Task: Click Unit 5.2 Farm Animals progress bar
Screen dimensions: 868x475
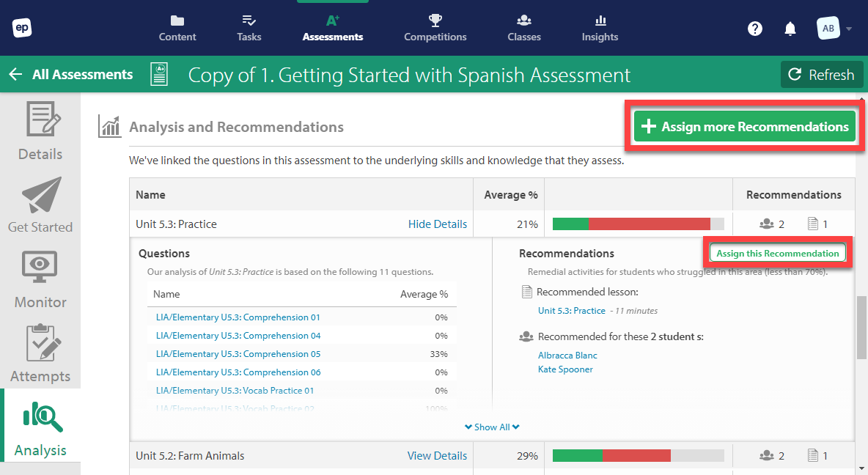Action: pos(639,456)
